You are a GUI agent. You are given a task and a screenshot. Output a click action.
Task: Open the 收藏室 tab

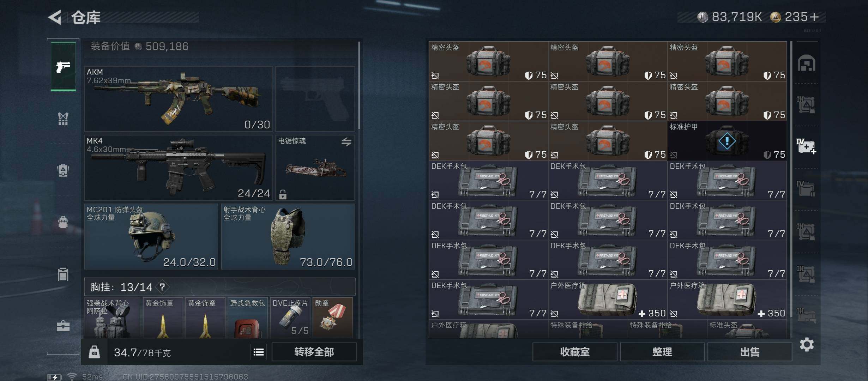[575, 352]
